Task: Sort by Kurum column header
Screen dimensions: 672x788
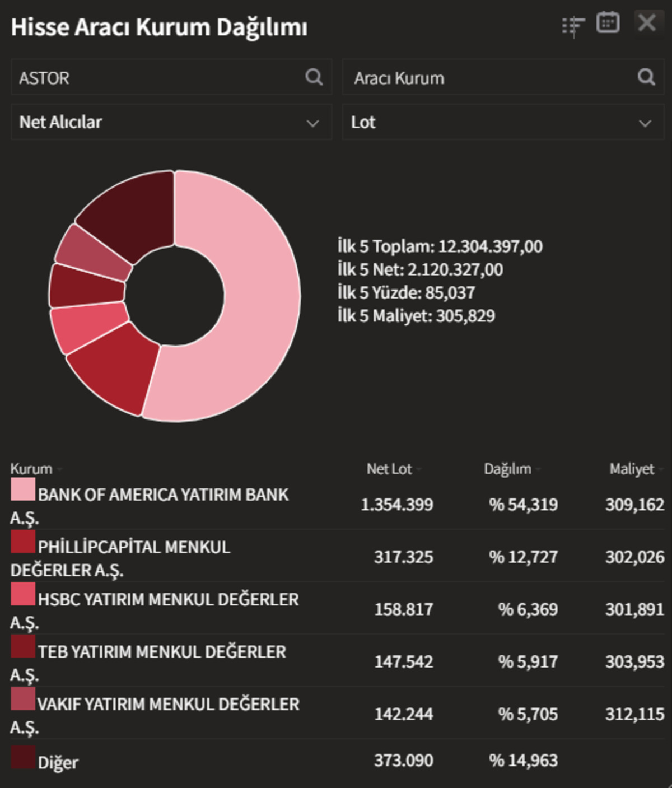Action: tap(31, 469)
